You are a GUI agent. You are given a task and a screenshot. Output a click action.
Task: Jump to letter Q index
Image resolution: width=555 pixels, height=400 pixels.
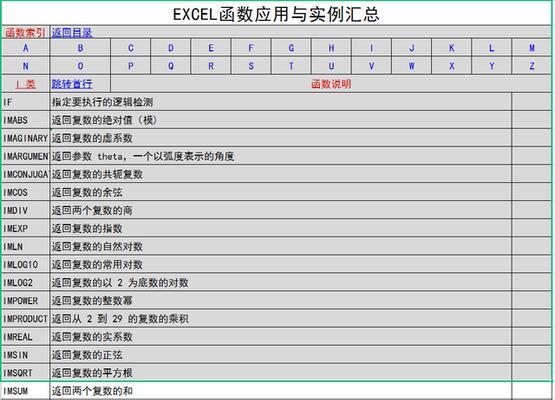pyautogui.click(x=171, y=66)
